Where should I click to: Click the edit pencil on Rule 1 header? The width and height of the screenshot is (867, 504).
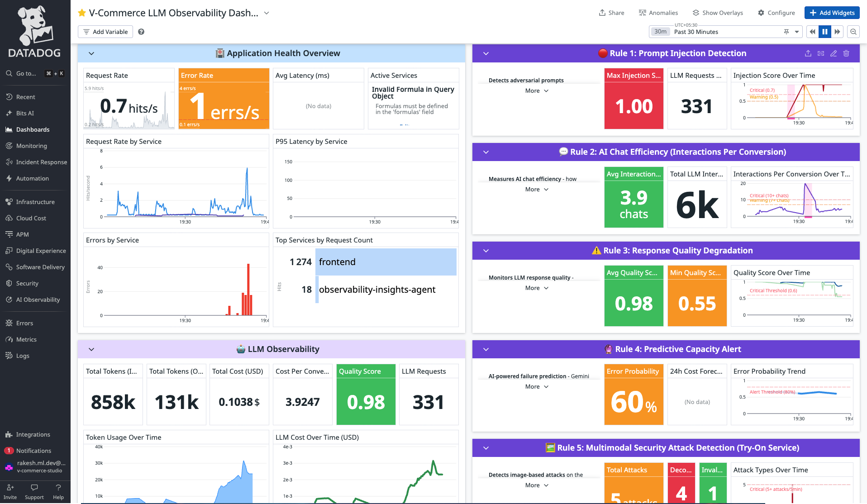click(834, 53)
